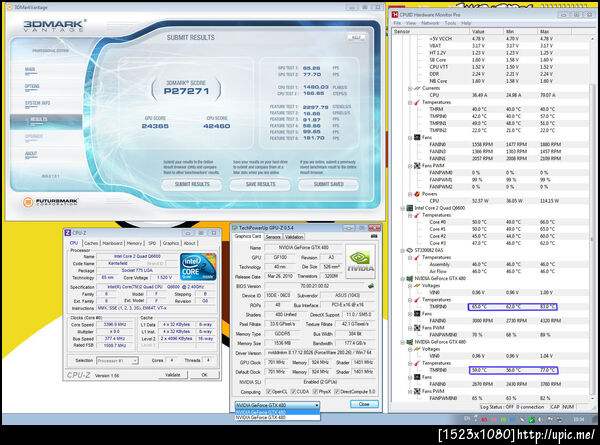
Task: Click the red number tray icon
Action: tap(484, 420)
